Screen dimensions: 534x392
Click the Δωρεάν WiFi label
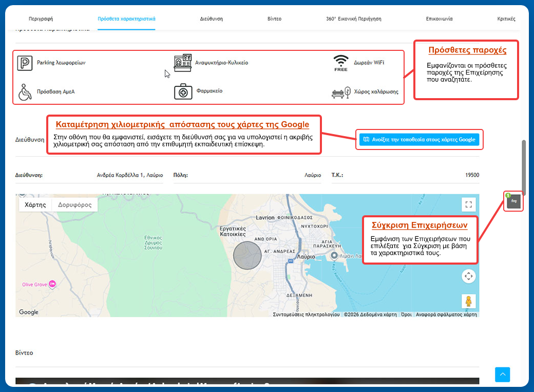pos(369,63)
